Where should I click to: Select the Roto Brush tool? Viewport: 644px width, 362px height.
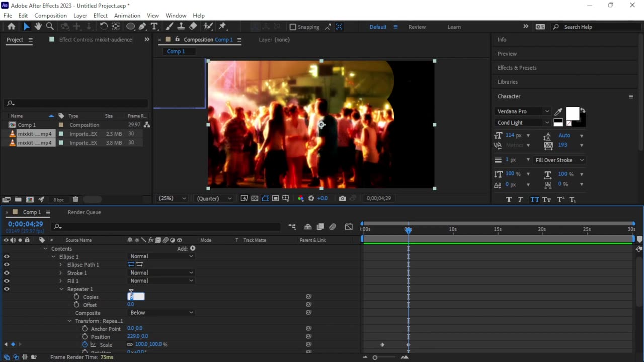pos(208,27)
